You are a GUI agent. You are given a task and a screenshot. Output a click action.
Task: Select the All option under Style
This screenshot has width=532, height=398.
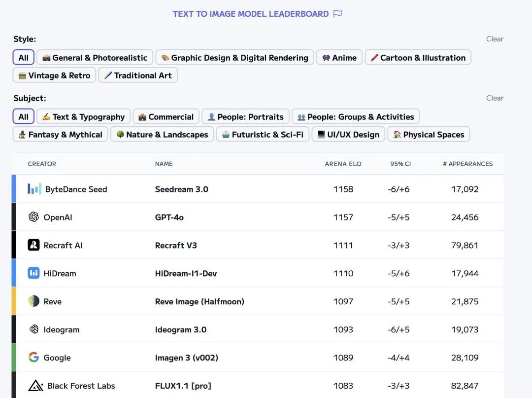(24, 58)
